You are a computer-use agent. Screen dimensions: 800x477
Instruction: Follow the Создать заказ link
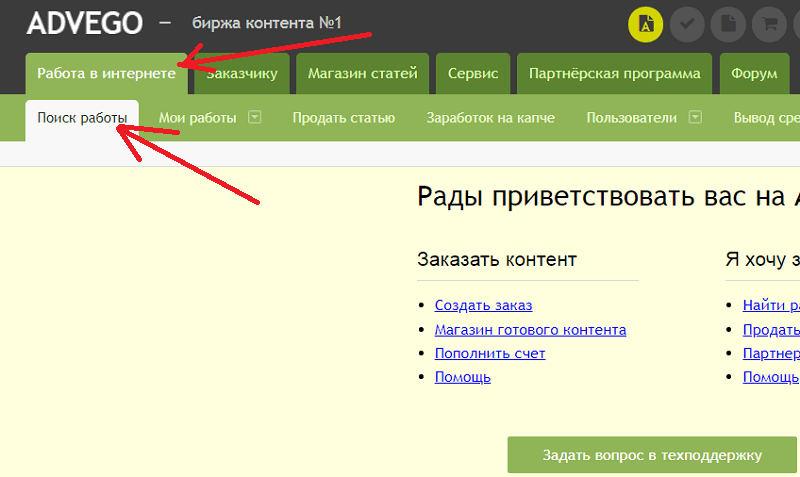tap(483, 305)
